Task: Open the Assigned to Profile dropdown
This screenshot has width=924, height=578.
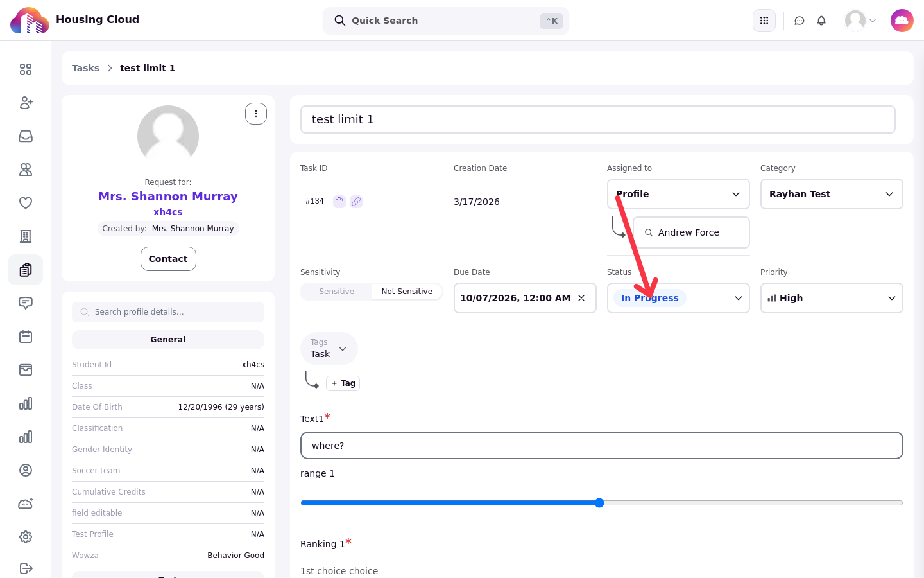Action: (678, 194)
